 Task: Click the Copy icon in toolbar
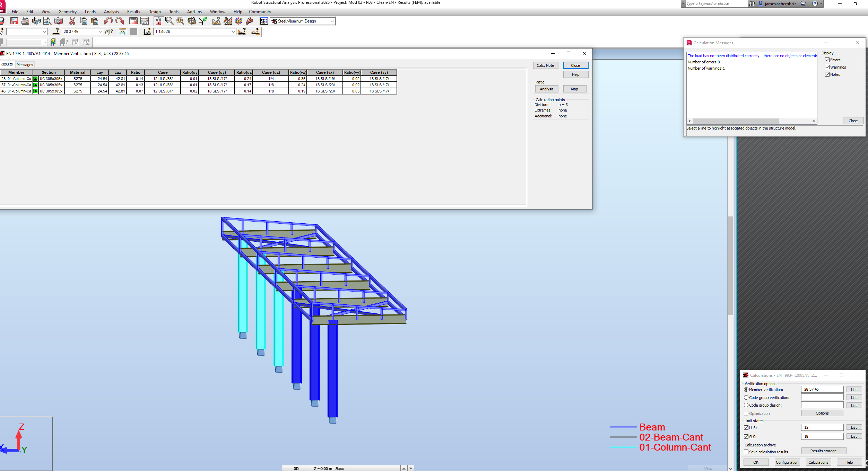click(84, 21)
